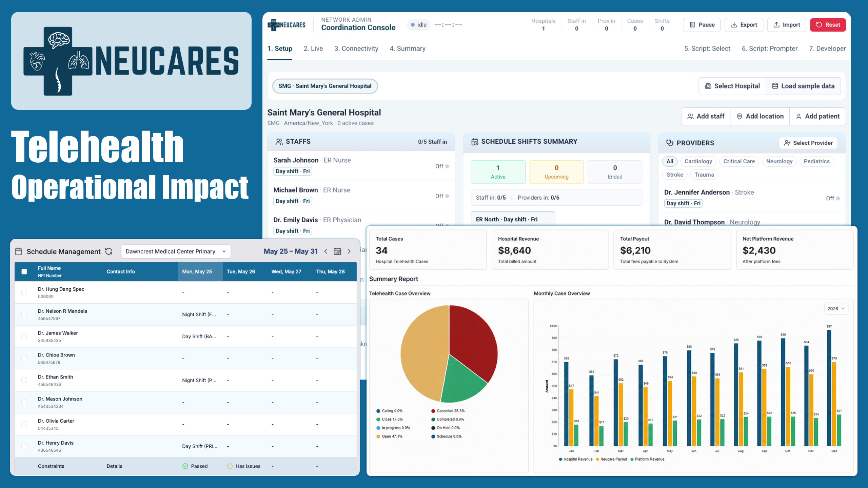Click the SMG Saint Mary's General Hospital chip
Viewport: 868px width, 488px height.
tap(325, 86)
